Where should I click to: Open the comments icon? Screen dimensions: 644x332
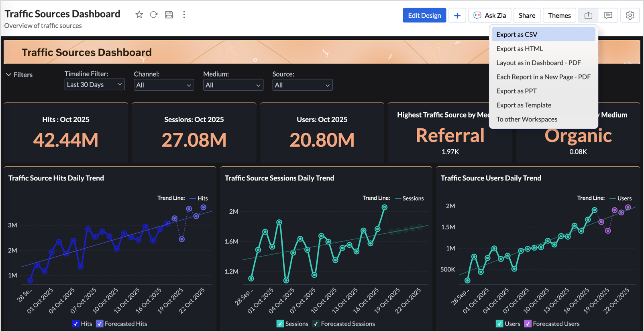(x=608, y=16)
